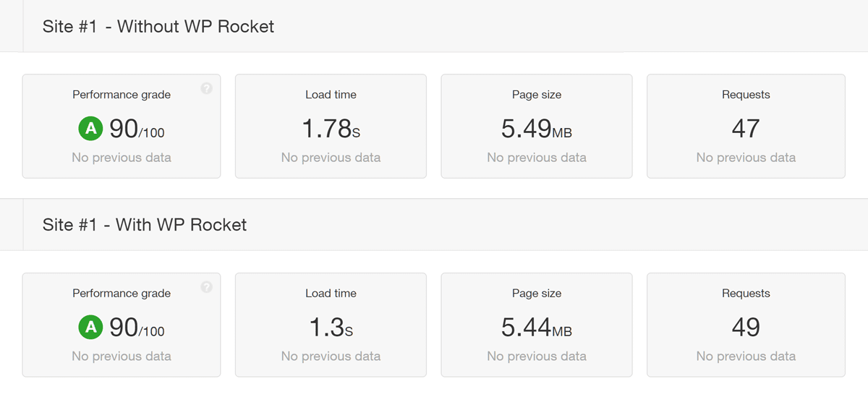Click green A badge without WP Rocket
This screenshot has height=397, width=868.
(90, 129)
